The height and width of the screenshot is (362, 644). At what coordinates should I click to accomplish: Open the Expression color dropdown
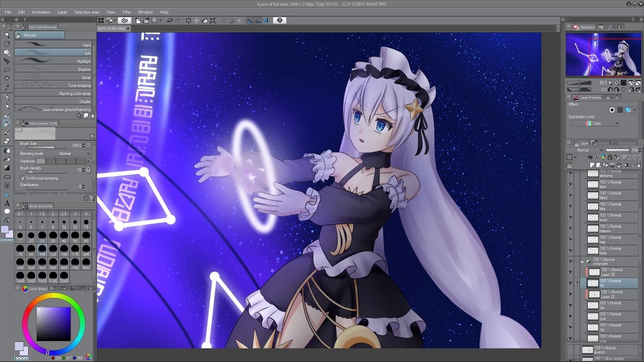click(x=595, y=123)
